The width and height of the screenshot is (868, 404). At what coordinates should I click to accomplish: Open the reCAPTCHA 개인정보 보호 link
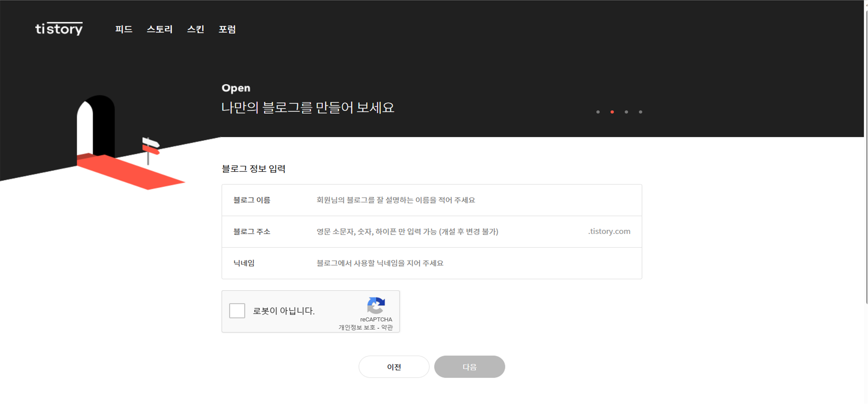(x=357, y=327)
